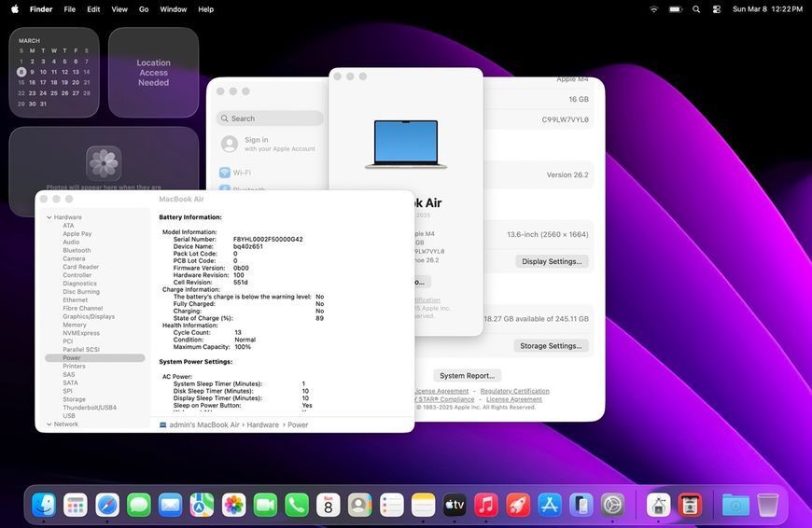Click the Search field in System Settings
This screenshot has width=812, height=528.
coord(270,118)
